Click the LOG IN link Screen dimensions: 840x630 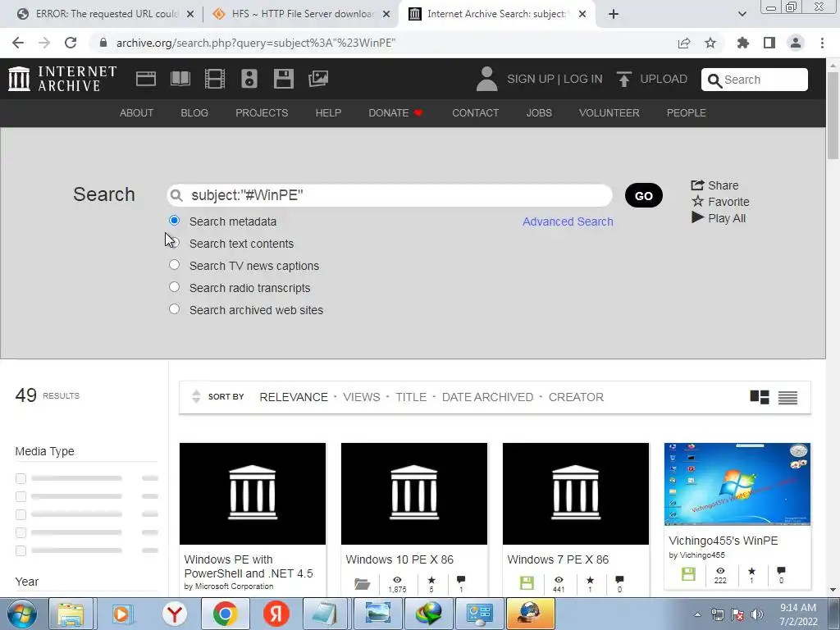[x=583, y=79]
